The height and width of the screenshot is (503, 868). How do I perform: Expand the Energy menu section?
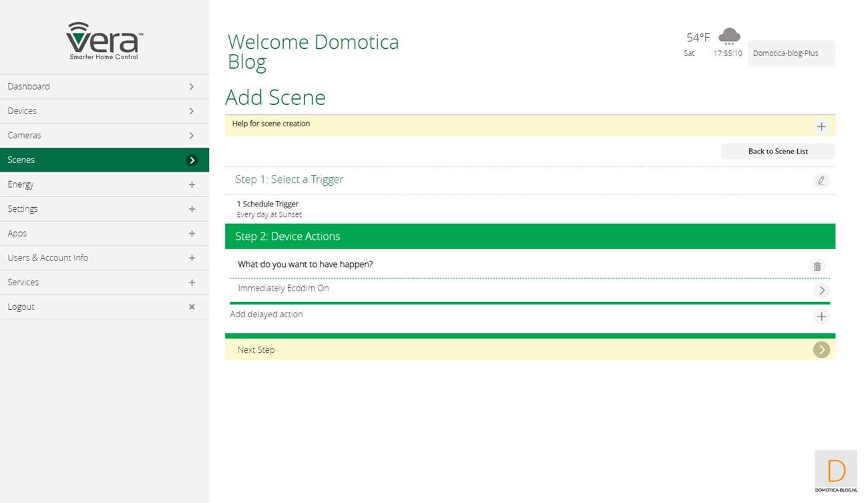192,184
